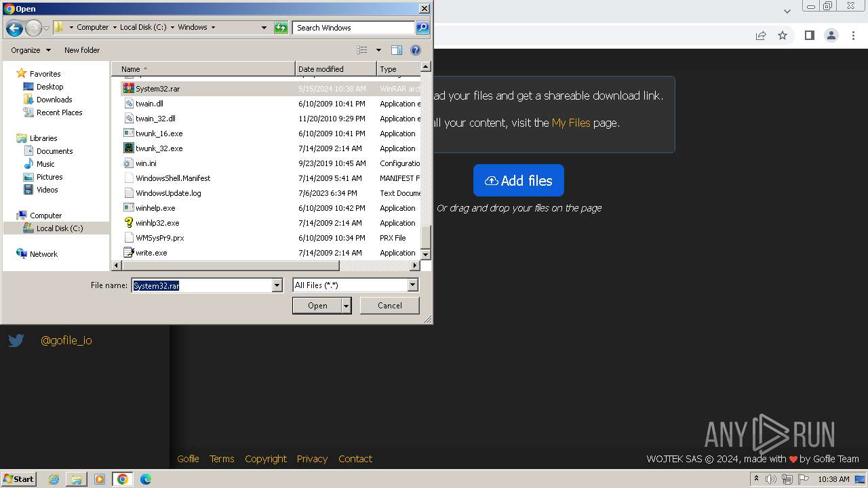Open the Contact footer link
Viewport: 868px width, 488px height.
355,459
